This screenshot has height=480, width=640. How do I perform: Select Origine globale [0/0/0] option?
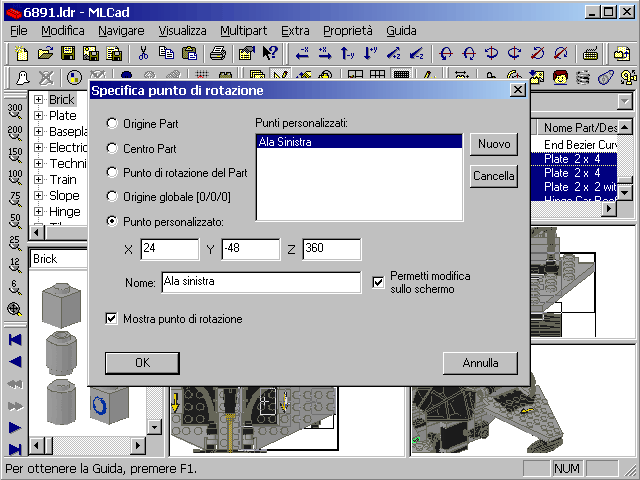tap(112, 197)
